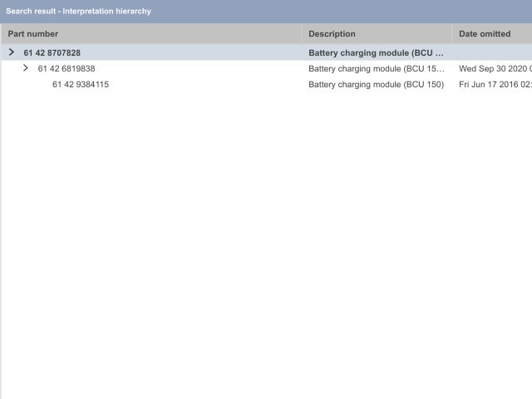Click the Search result - Interpretation hierarchy title
The image size is (532, 399).
[x=78, y=11]
